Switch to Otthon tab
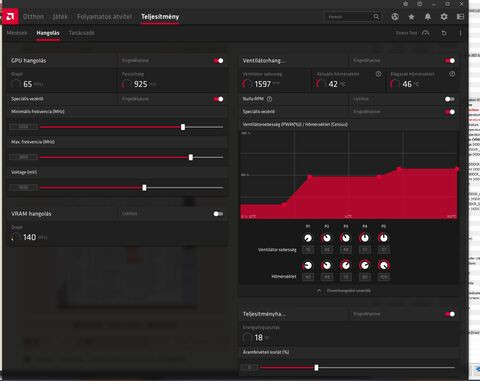This screenshot has height=381, width=480. click(33, 16)
